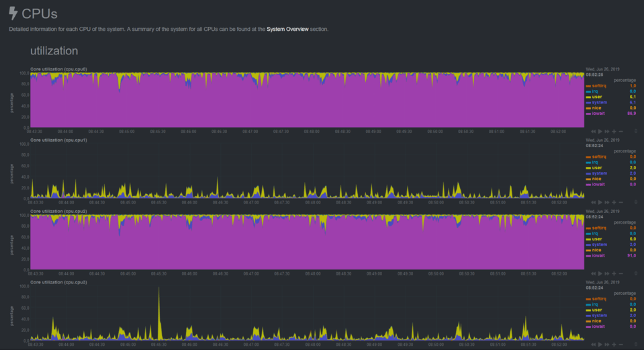Zoom in the cpu3 chart
Image resolution: width=644 pixels, height=350 pixels.
[614, 345]
